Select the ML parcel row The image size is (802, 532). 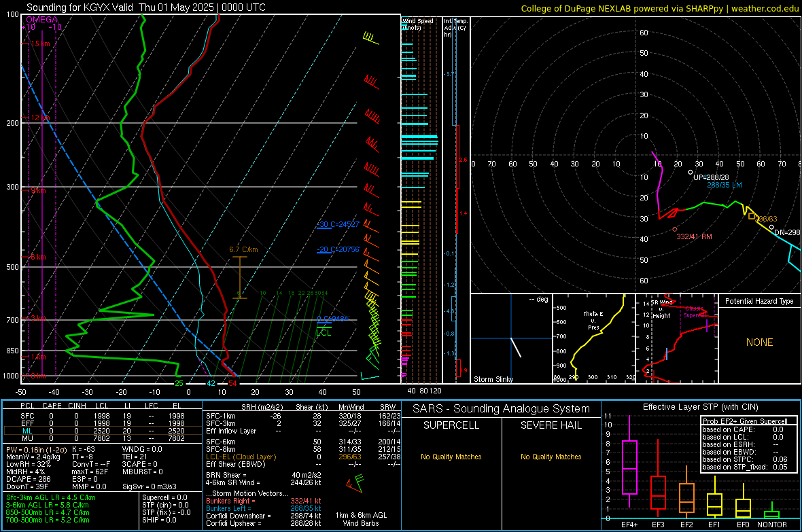[x=103, y=431]
